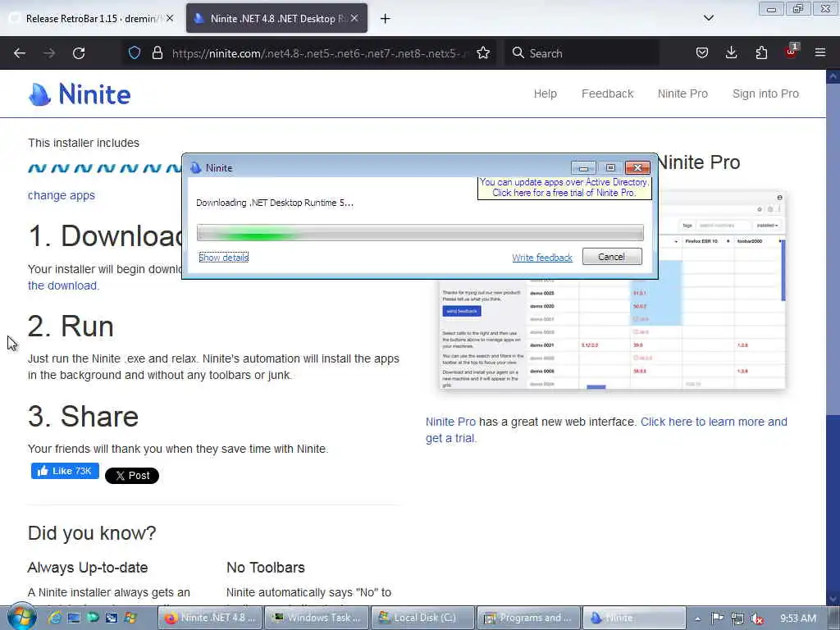Bookmark this page with the star icon
The width and height of the screenshot is (840, 630).
click(x=483, y=52)
